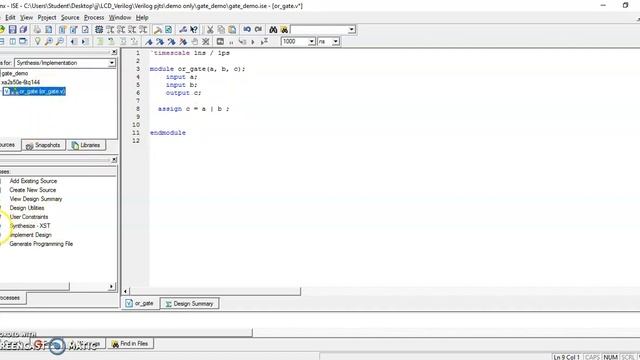Open the 1000 simulation time dropdown
This screenshot has width=640, height=360.
point(311,42)
